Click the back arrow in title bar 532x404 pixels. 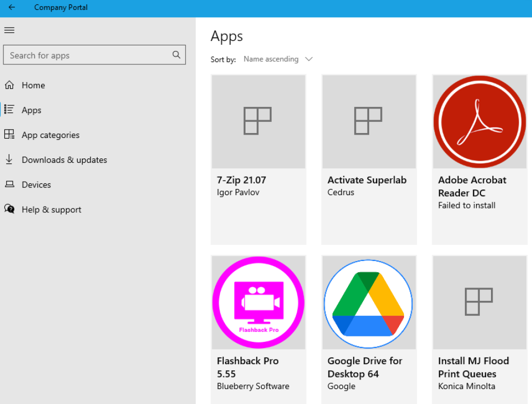(12, 7)
